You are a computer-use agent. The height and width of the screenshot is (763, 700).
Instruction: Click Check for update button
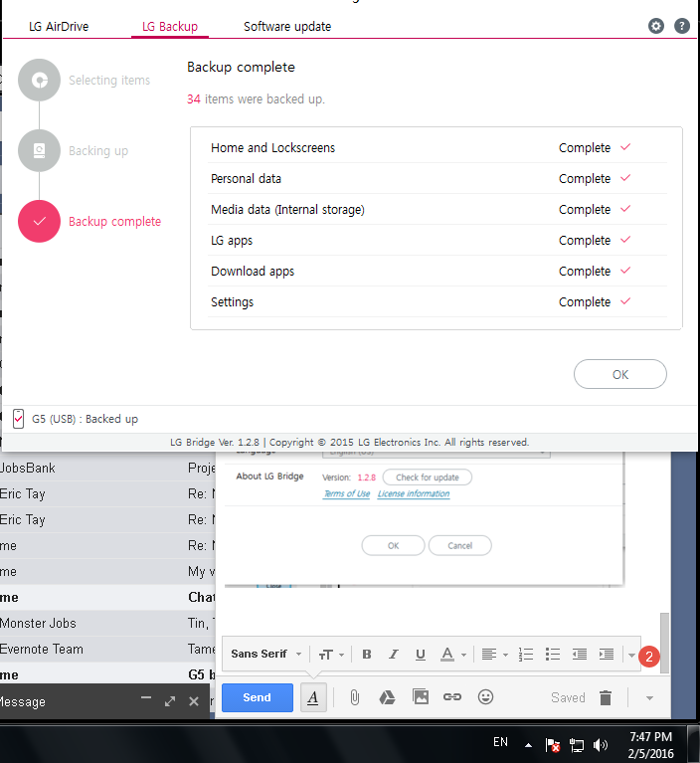click(428, 477)
